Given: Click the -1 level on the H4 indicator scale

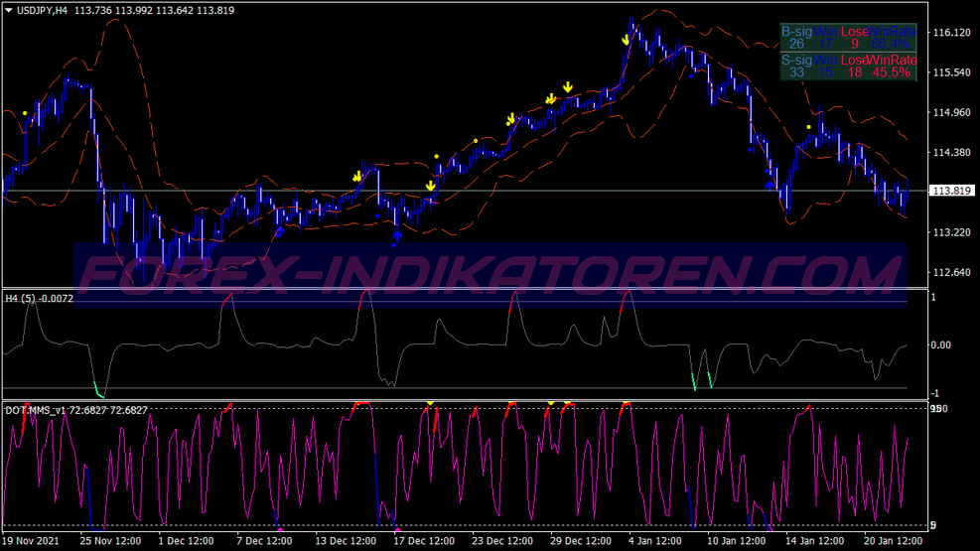Looking at the screenshot, I should [934, 393].
